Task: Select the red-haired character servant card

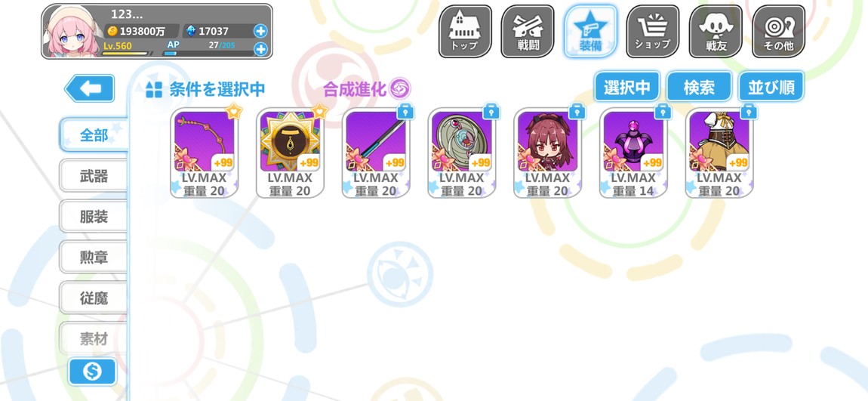Action: tap(547, 153)
